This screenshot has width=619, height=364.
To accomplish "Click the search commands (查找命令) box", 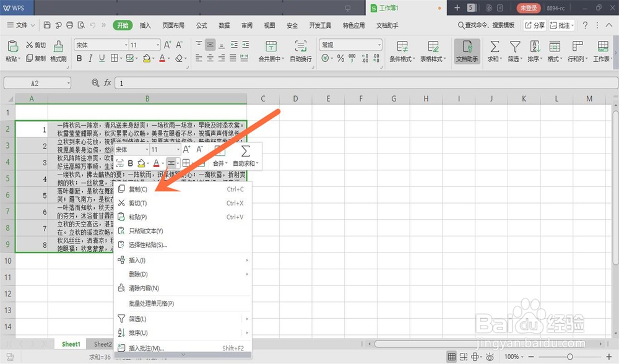I will tap(487, 25).
